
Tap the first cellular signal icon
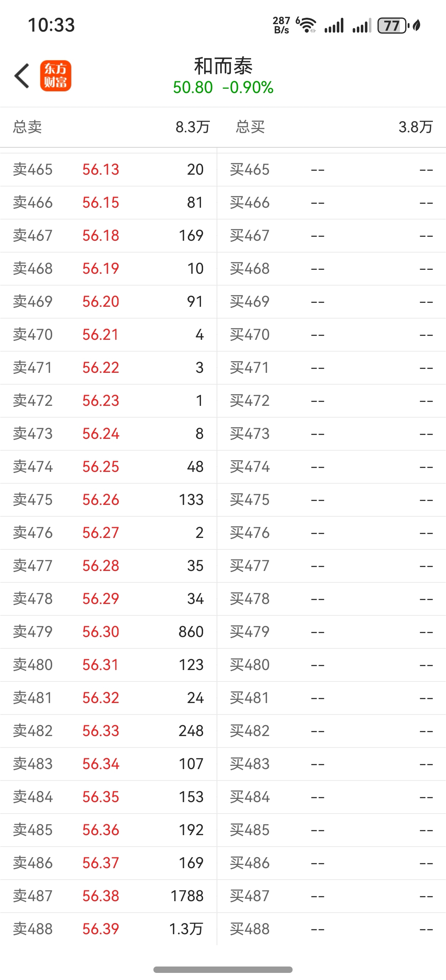click(334, 26)
